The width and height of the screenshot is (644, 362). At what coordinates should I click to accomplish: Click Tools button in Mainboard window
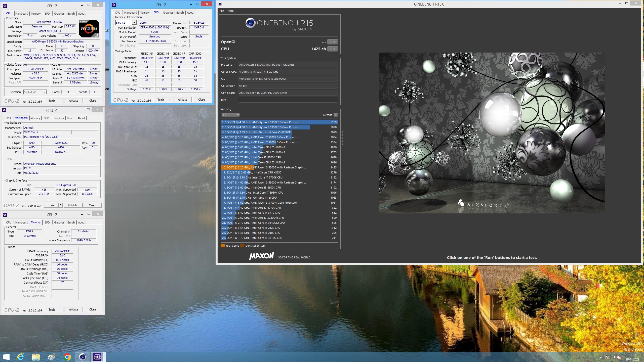(x=51, y=205)
